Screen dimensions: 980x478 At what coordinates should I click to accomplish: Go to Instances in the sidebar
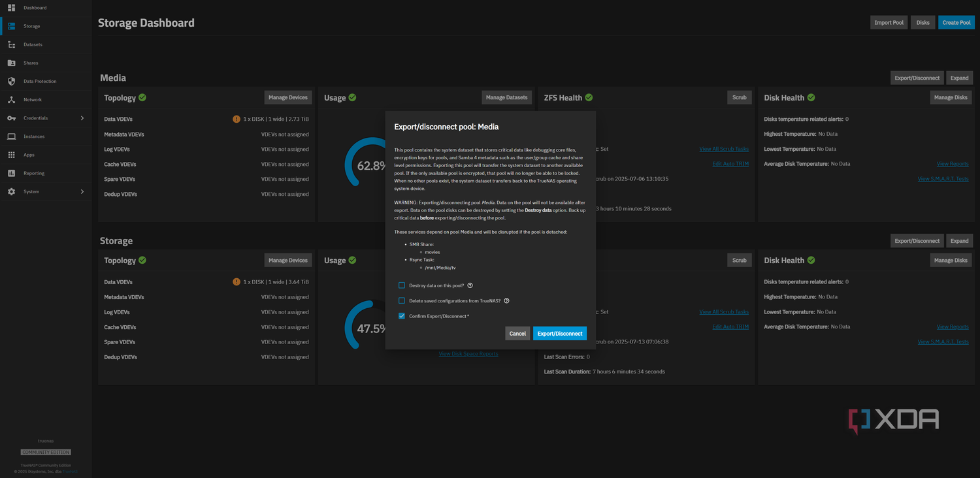[46, 136]
